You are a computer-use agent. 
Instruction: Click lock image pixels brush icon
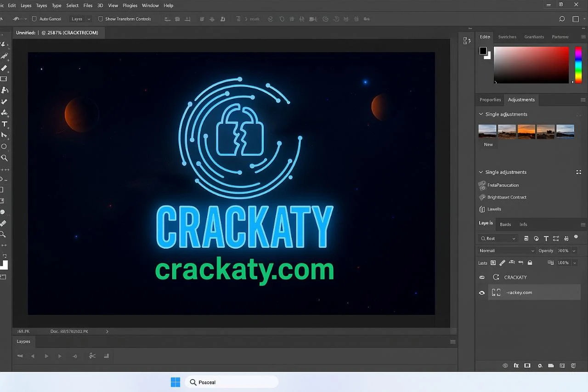click(502, 263)
